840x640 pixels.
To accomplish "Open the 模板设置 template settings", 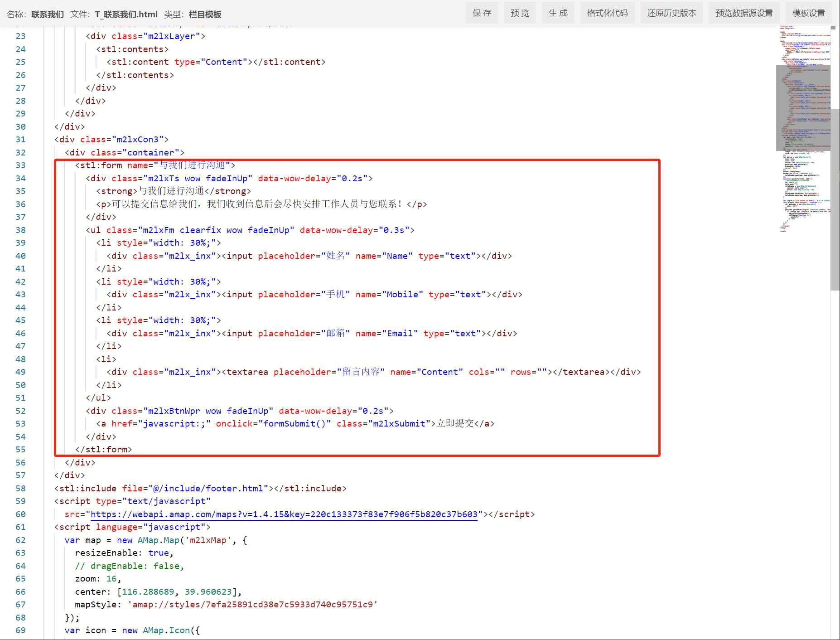I will coord(808,13).
